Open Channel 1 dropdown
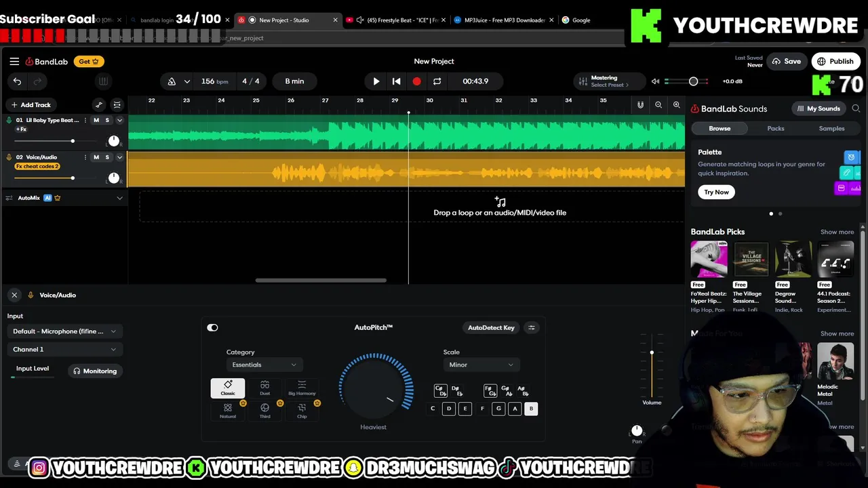Image resolution: width=868 pixels, height=488 pixels. point(64,349)
